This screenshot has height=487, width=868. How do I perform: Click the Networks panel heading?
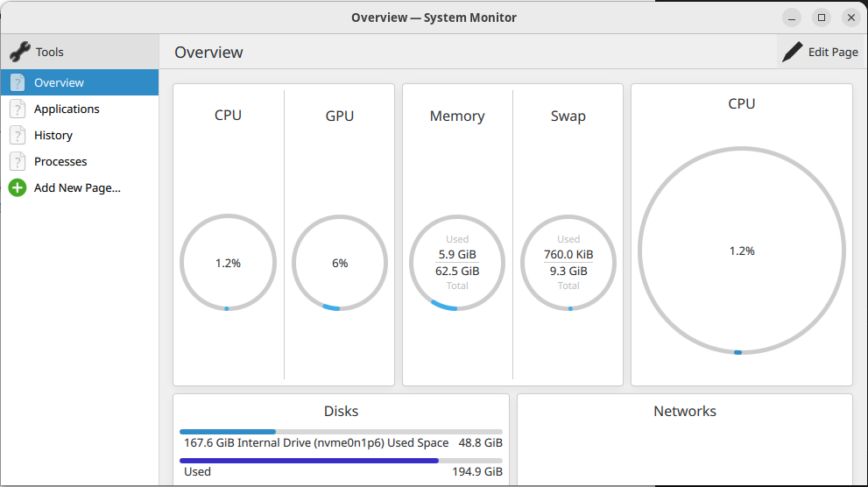click(685, 411)
